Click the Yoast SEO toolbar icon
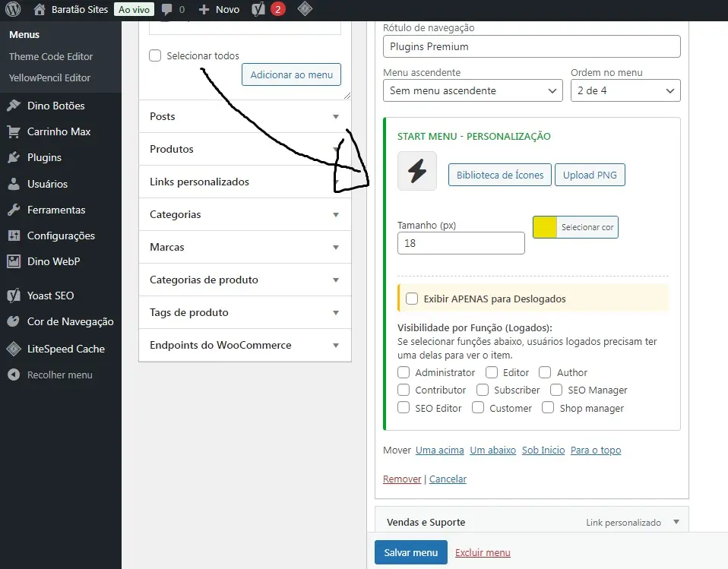Image resolution: width=728 pixels, height=569 pixels. point(258,10)
